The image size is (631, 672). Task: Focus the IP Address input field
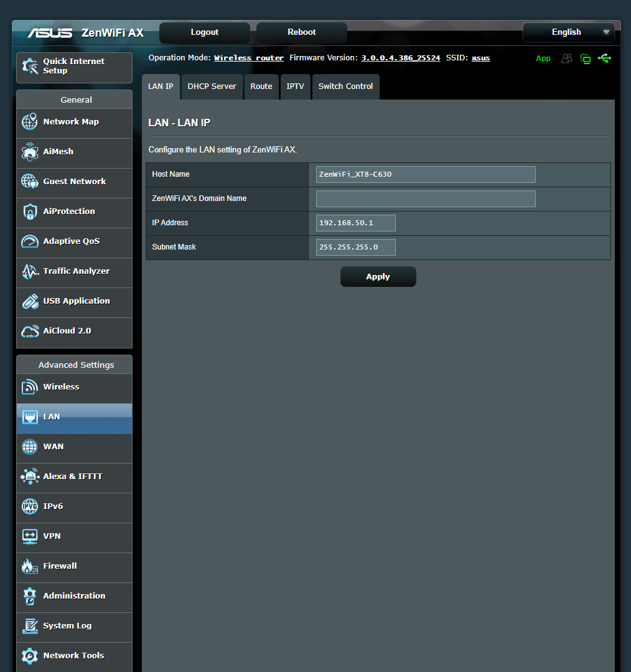point(356,223)
